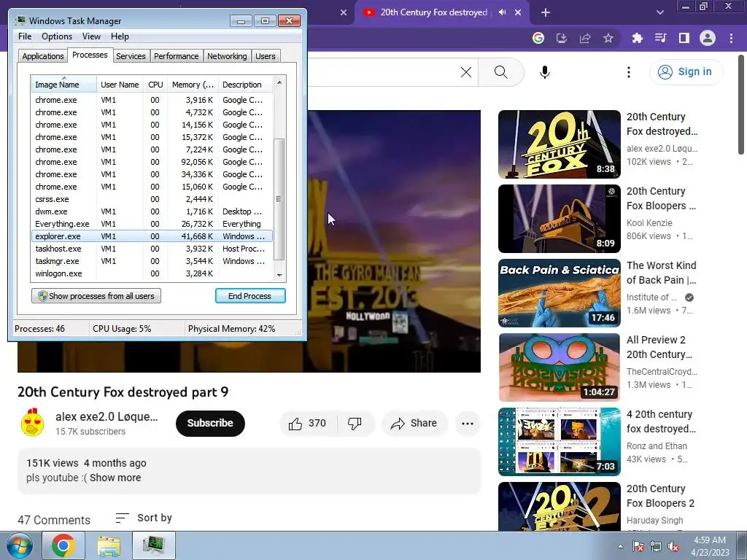Viewport: 747px width, 560px height.
Task: Sort processes by Description column header
Action: [246, 85]
